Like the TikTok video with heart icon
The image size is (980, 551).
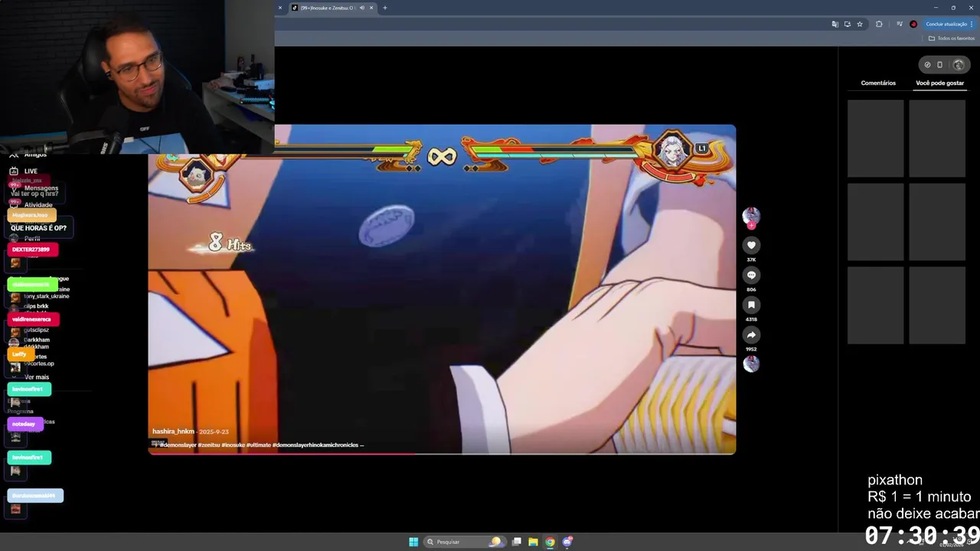tap(751, 245)
